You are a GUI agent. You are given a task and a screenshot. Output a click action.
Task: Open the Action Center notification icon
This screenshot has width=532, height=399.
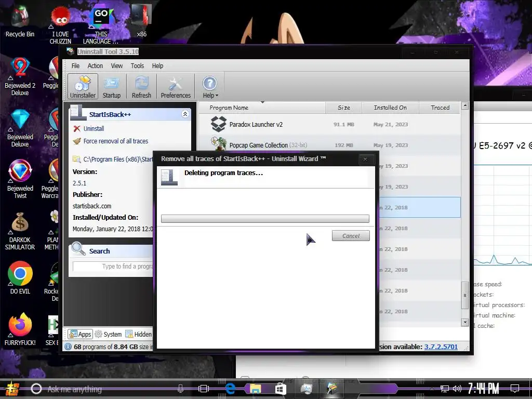coord(515,389)
